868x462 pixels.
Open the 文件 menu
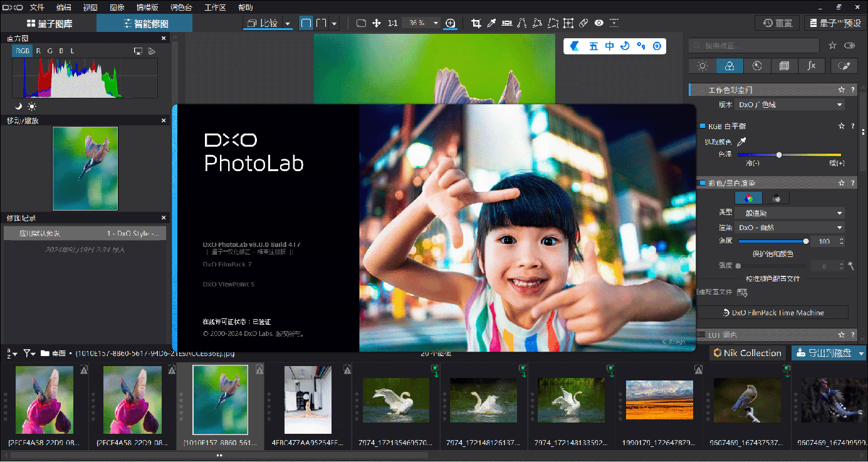37,8
